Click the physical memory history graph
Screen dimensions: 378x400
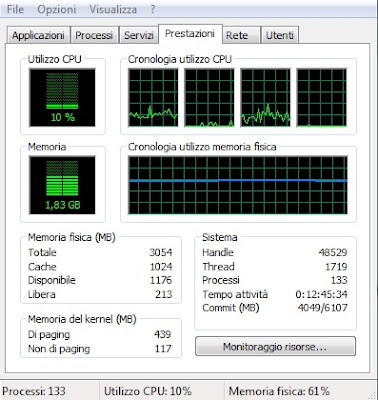238,185
